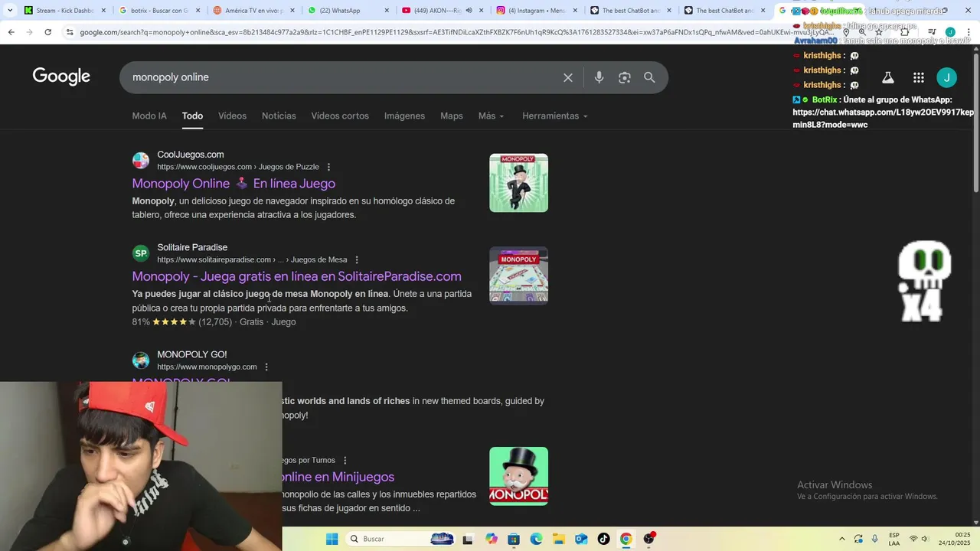Switch to Videos results tab

tap(232, 116)
